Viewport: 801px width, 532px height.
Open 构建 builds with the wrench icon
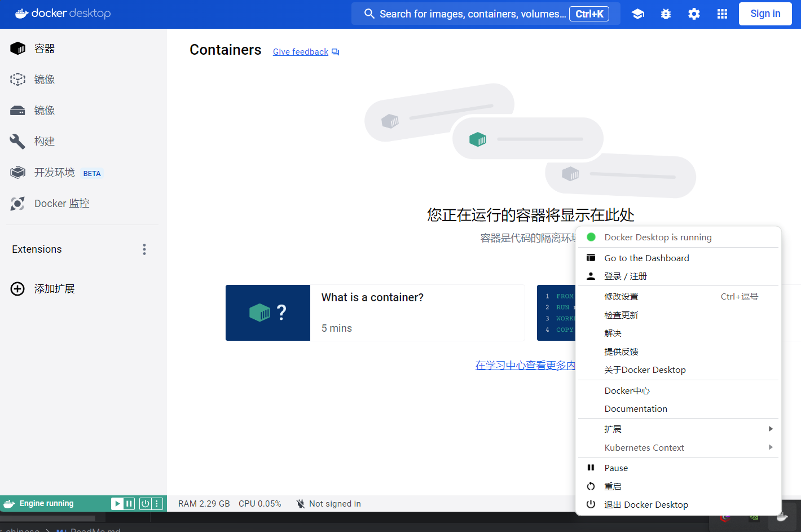pyautogui.click(x=18, y=141)
